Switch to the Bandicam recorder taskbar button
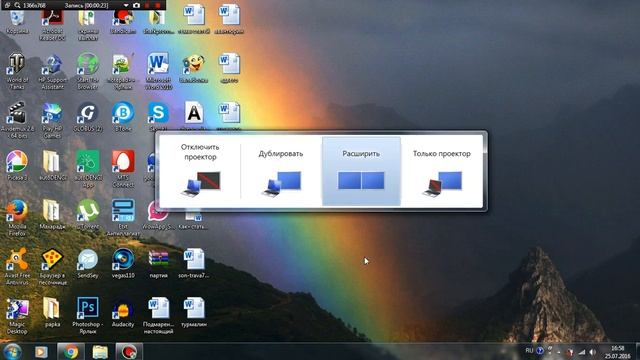The height and width of the screenshot is (360, 640). [x=129, y=352]
